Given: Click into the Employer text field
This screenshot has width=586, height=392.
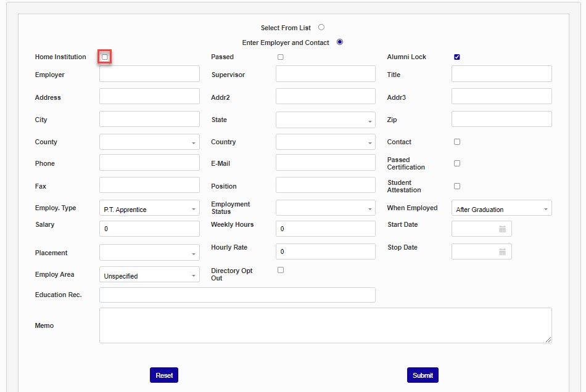Looking at the screenshot, I should click(149, 75).
